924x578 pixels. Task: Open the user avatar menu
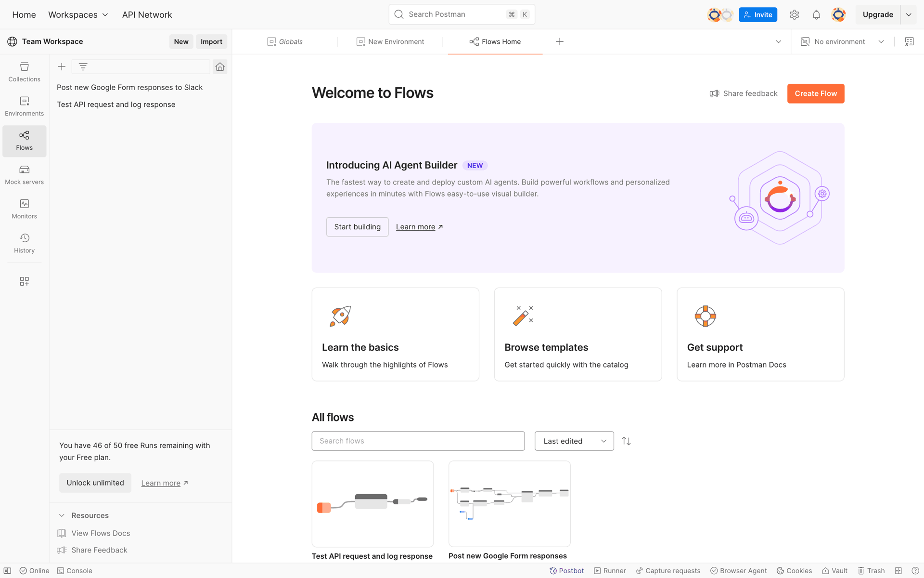838,14
